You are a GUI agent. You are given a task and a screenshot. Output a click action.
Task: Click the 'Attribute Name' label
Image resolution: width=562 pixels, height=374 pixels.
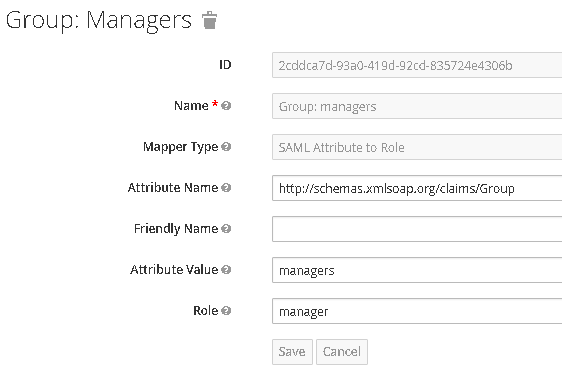coord(173,188)
